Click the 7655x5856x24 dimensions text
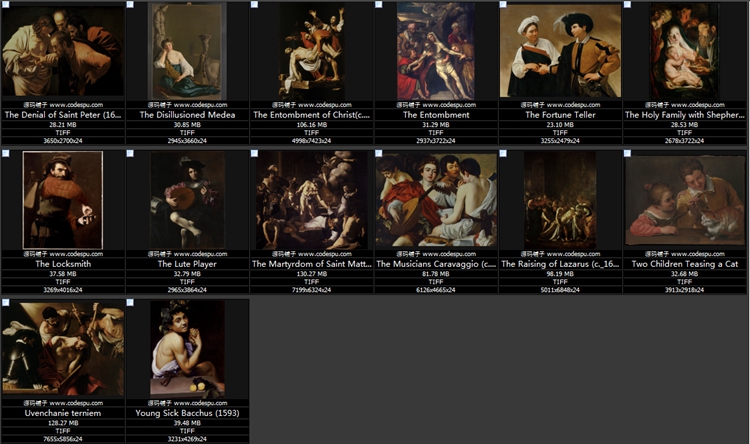Screen dimensions: 750x444 pos(63,439)
